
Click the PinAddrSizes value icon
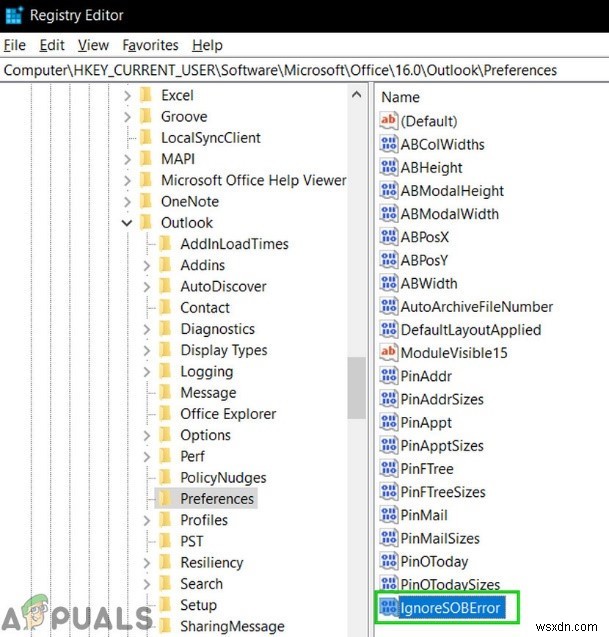click(389, 399)
